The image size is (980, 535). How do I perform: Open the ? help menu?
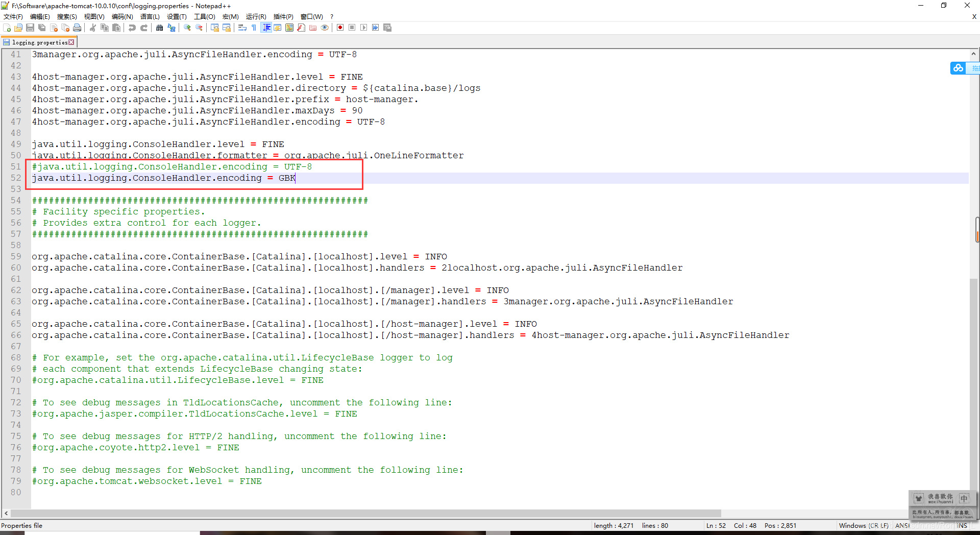click(332, 17)
